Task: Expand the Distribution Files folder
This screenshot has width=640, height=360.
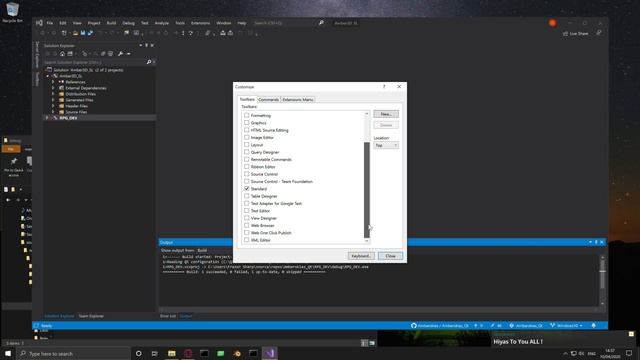Action: (53, 94)
